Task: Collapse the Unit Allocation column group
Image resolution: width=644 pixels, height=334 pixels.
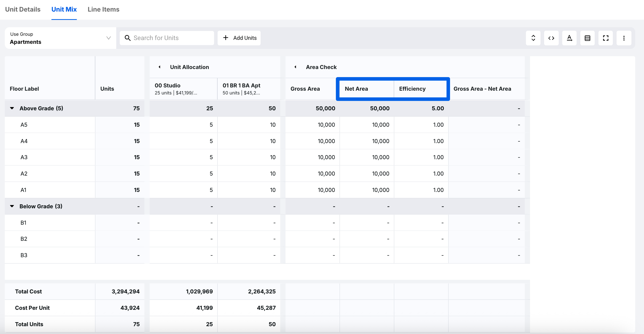Action: point(159,67)
